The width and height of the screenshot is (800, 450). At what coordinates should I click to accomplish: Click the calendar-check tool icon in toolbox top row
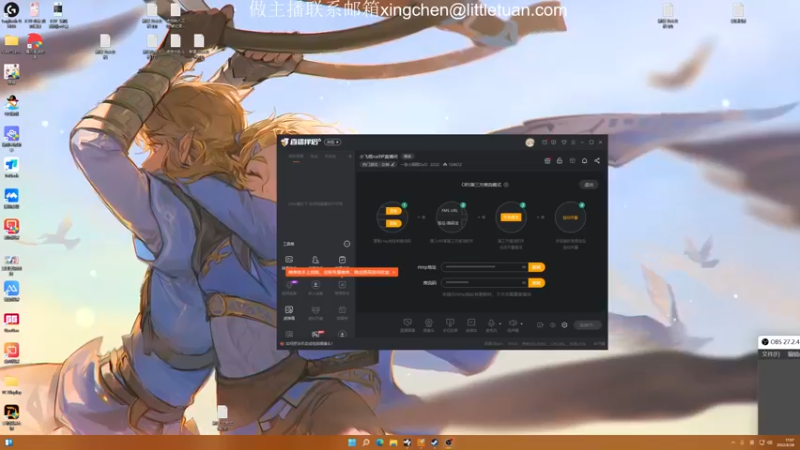point(342,260)
